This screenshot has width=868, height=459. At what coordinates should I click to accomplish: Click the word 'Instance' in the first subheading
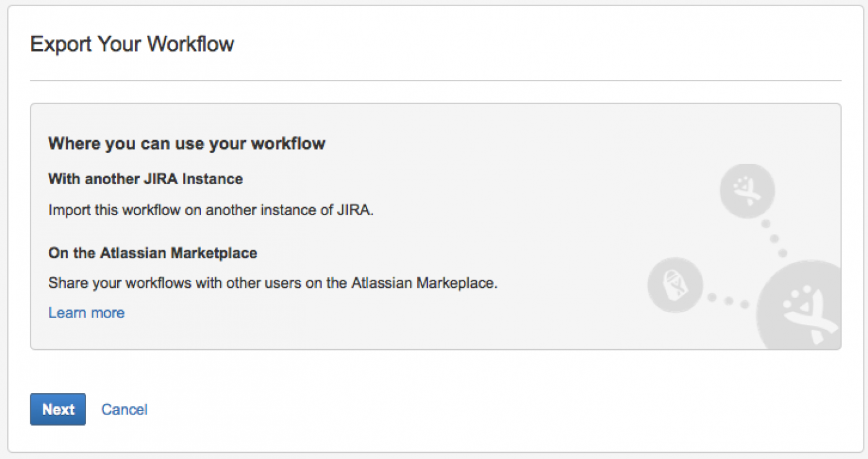216,179
